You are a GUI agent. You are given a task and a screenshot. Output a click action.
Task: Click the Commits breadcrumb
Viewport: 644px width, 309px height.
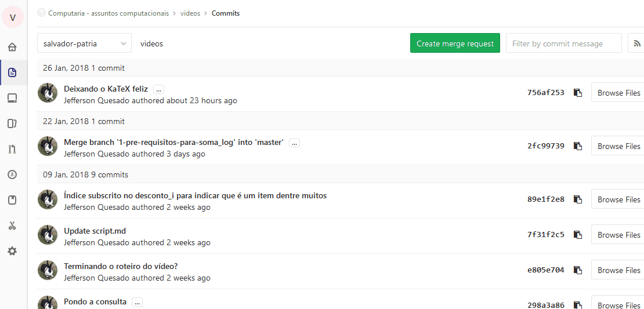click(x=226, y=13)
